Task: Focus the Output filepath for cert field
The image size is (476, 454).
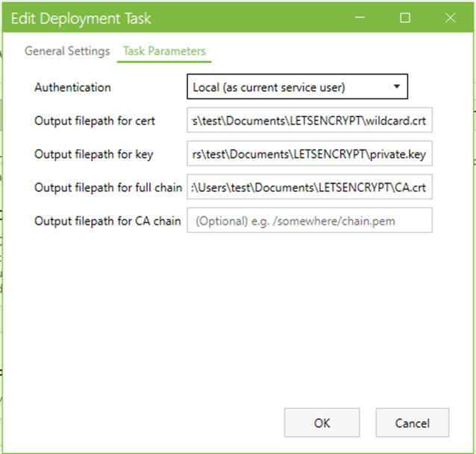Action: (310, 121)
